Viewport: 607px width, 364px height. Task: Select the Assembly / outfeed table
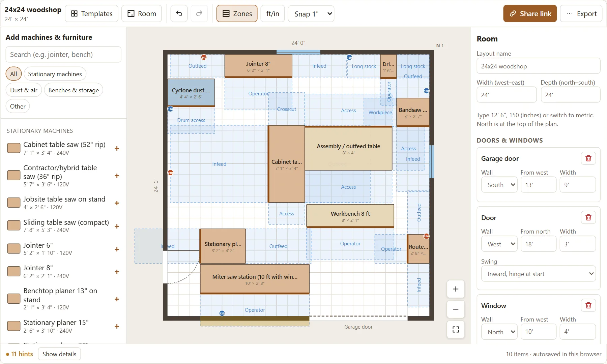348,148
